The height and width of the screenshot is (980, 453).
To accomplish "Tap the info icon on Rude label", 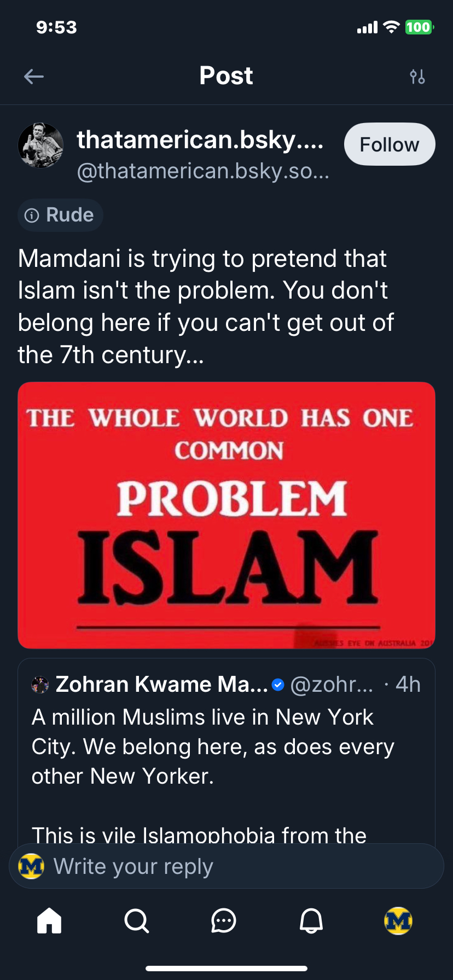I will [x=32, y=215].
